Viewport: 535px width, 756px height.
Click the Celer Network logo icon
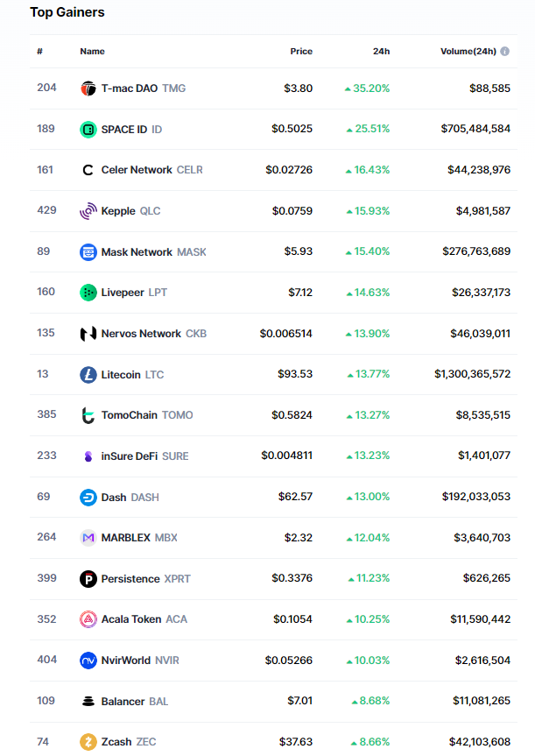(88, 170)
